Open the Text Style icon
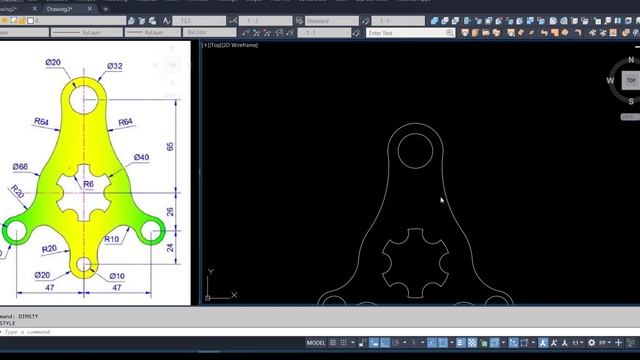The width and height of the screenshot is (640, 360). tap(166, 20)
